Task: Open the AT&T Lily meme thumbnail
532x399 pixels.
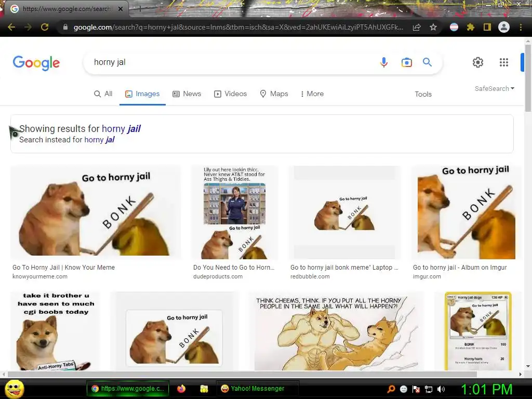Action: tap(234, 212)
